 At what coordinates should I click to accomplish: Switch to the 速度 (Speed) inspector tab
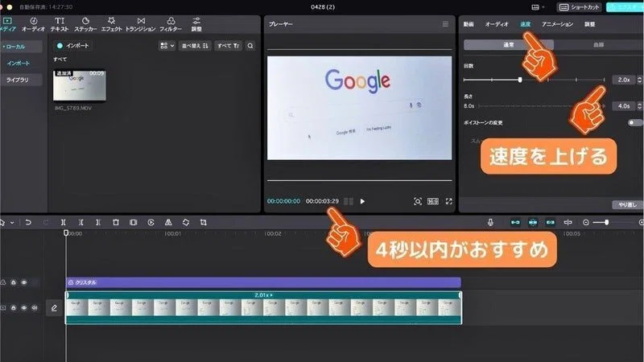526,24
